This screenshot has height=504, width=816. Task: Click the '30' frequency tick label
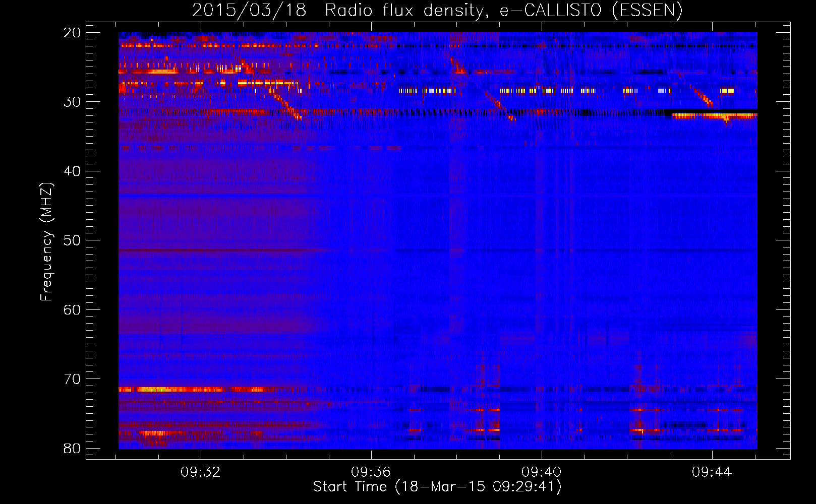(x=72, y=102)
